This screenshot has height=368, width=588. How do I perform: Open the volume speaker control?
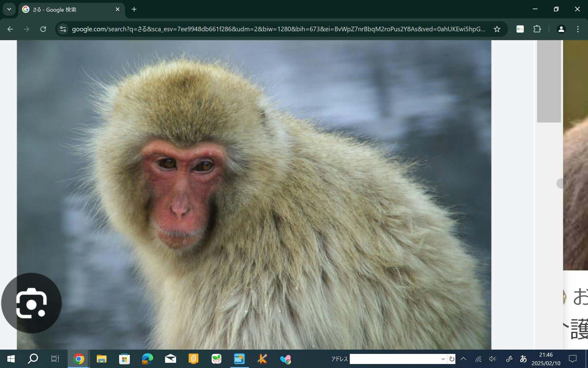[492, 359]
